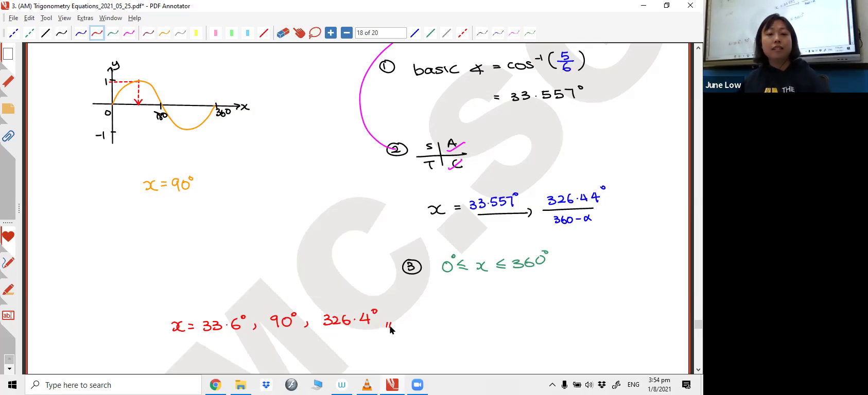Open the Windows Start menu
This screenshot has height=395, width=868.
pyautogui.click(x=12, y=385)
